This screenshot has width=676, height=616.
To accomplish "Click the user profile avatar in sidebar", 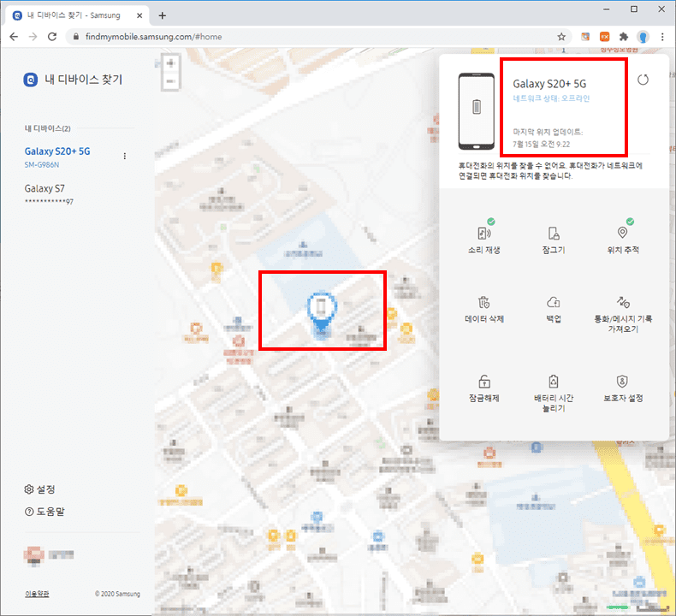I will coord(33,554).
